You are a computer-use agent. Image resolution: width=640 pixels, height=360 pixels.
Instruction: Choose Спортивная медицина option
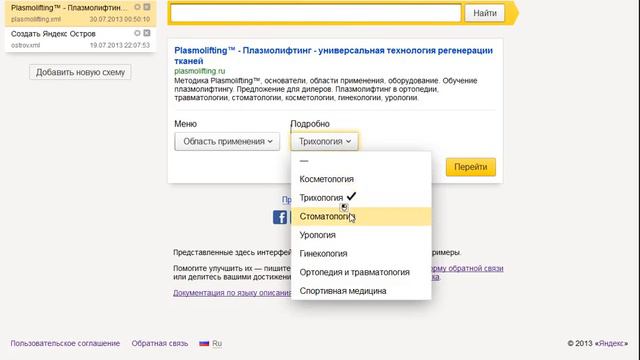[361, 291]
